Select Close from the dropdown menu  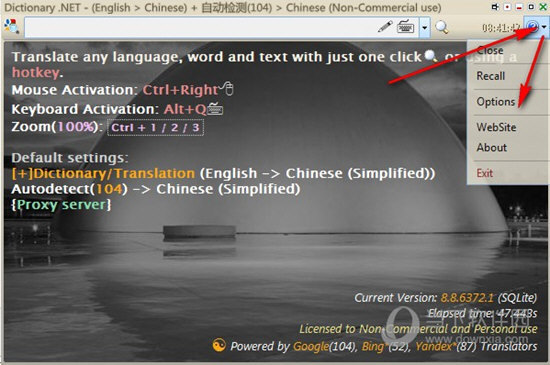point(490,51)
